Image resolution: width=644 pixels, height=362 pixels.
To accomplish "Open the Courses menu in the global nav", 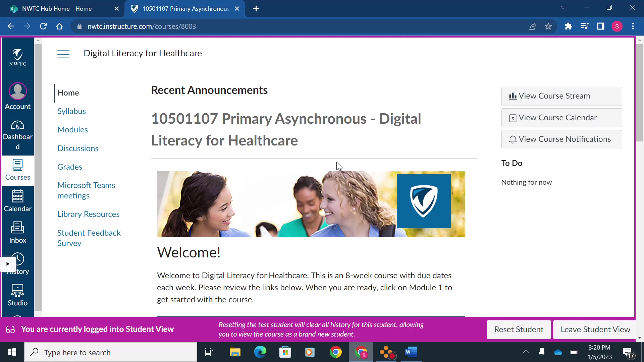I will point(18,170).
